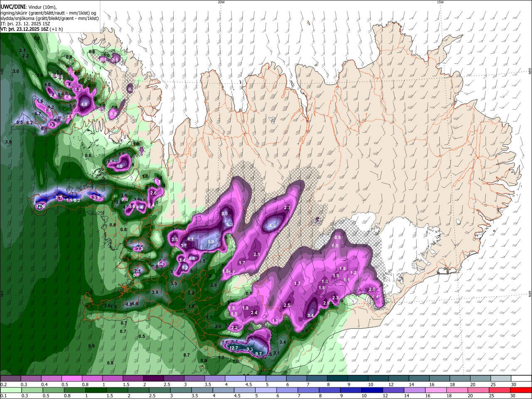Pick the dark teal 8–9 snow scale swatch
The height and width of the screenshot is (399, 532).
click(337, 378)
